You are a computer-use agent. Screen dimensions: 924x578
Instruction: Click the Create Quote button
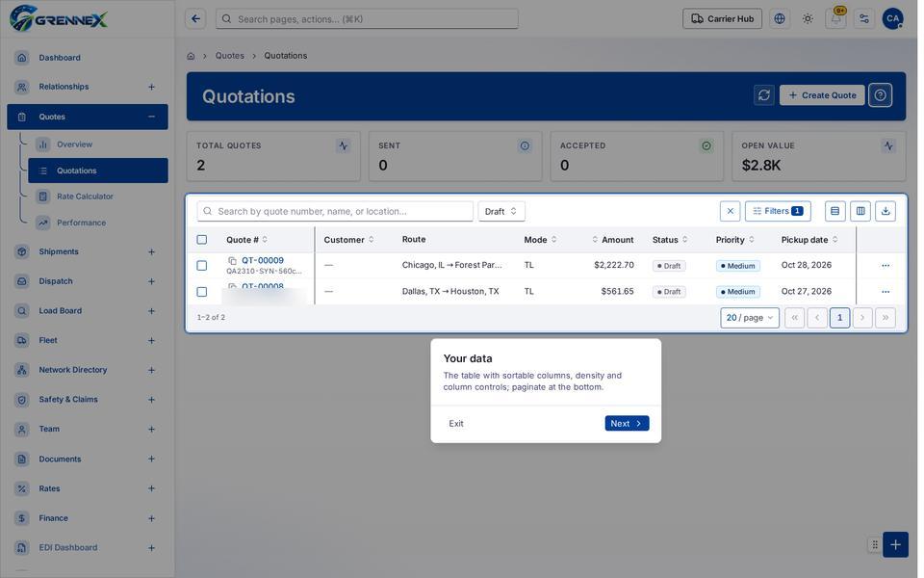822,95
